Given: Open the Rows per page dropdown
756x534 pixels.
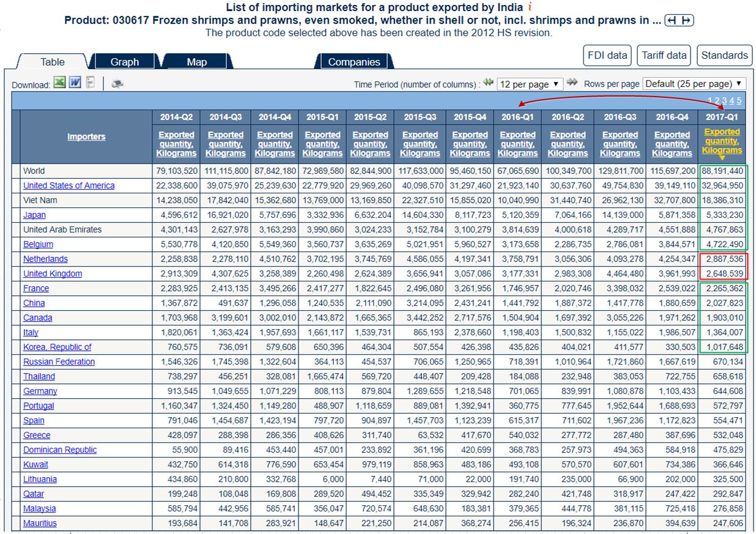Looking at the screenshot, I should coord(694,84).
